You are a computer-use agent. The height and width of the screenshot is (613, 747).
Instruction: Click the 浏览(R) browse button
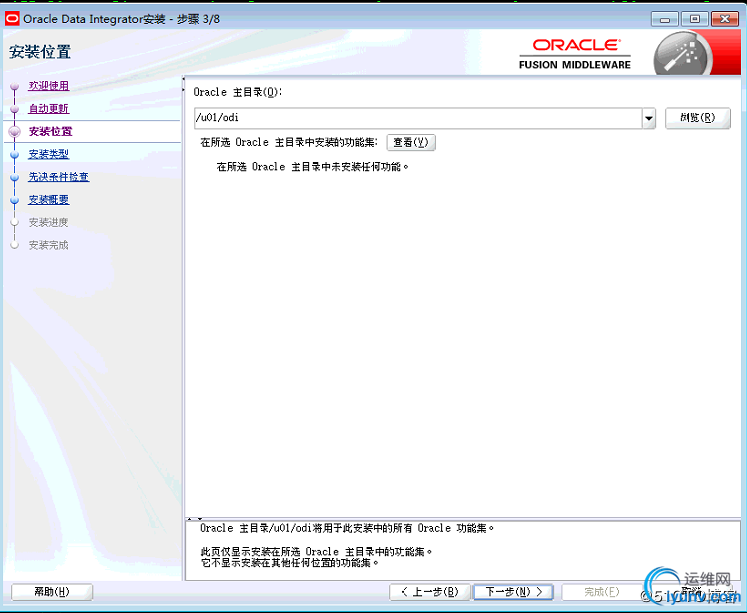click(697, 118)
